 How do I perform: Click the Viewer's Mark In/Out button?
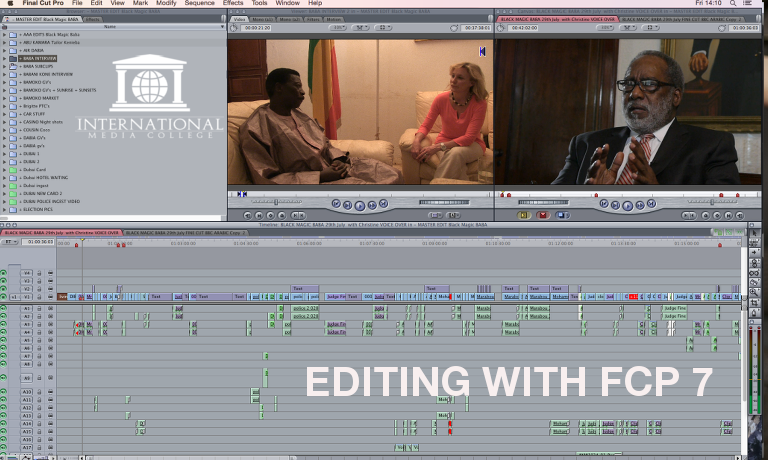pyautogui.click(x=297, y=215)
